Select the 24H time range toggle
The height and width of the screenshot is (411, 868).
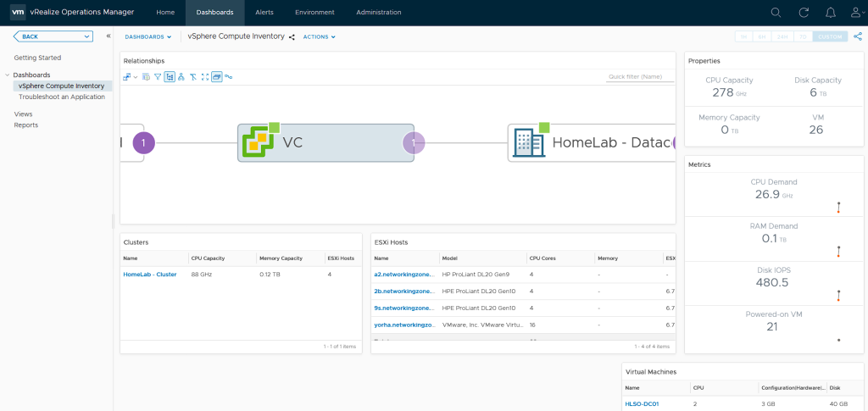point(782,36)
